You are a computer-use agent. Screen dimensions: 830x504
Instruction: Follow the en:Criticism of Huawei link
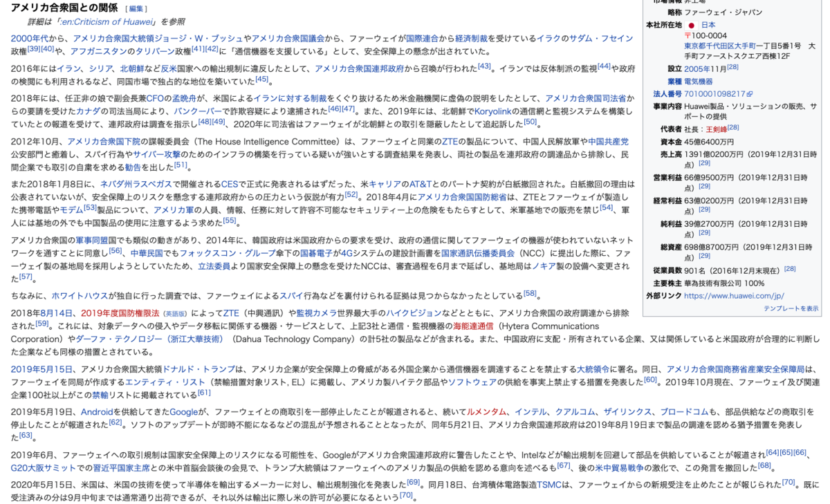(107, 22)
